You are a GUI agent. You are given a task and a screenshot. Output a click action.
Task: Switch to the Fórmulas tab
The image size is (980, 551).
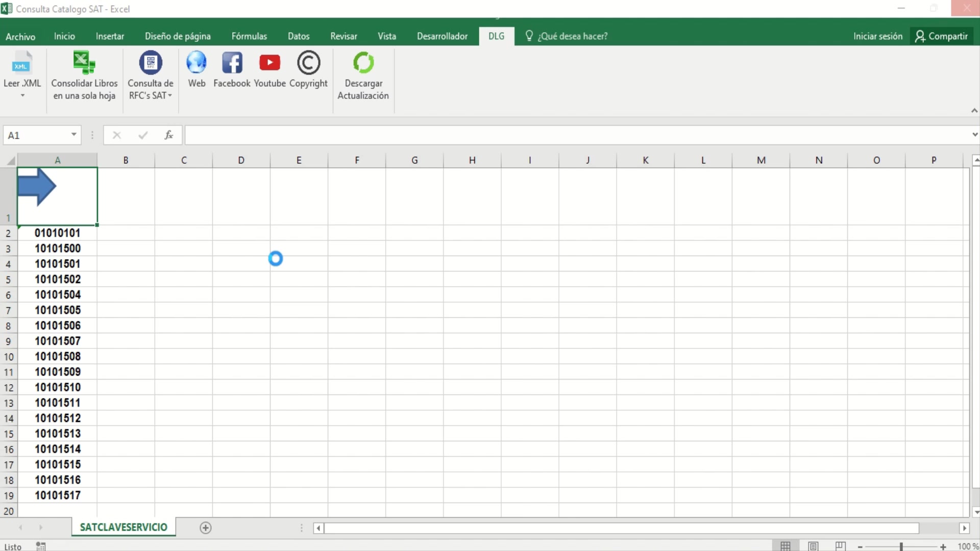click(x=249, y=36)
